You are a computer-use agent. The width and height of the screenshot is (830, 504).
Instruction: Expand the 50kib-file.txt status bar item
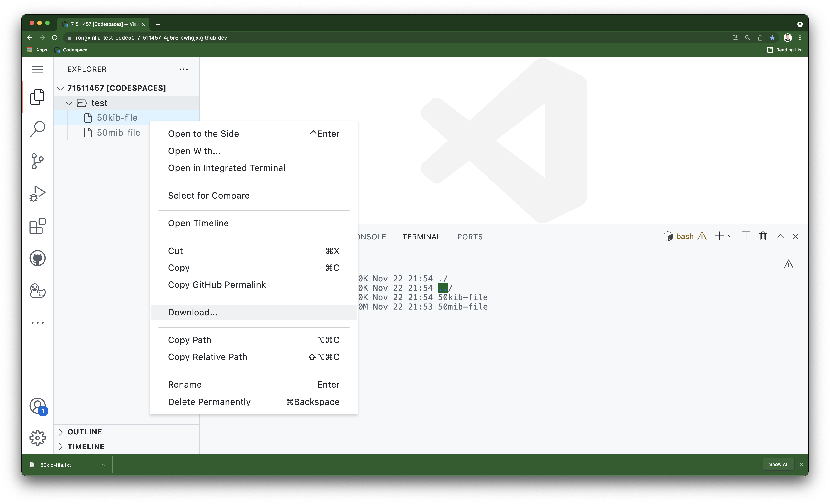pos(103,465)
